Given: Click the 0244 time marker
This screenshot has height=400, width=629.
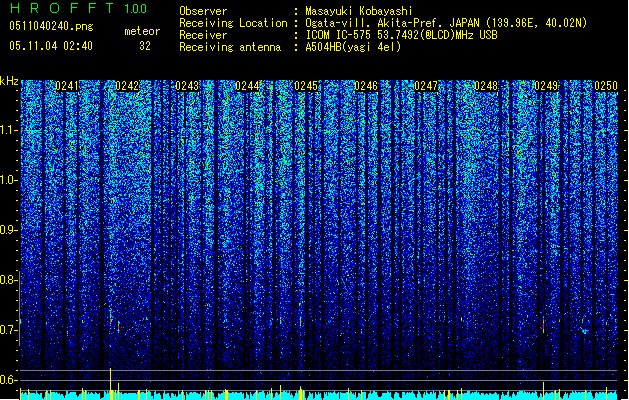Looking at the screenshot, I should point(247,86).
